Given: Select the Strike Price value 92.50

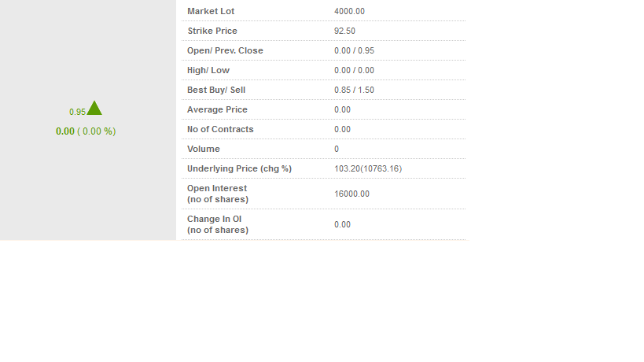Looking at the screenshot, I should click(344, 31).
